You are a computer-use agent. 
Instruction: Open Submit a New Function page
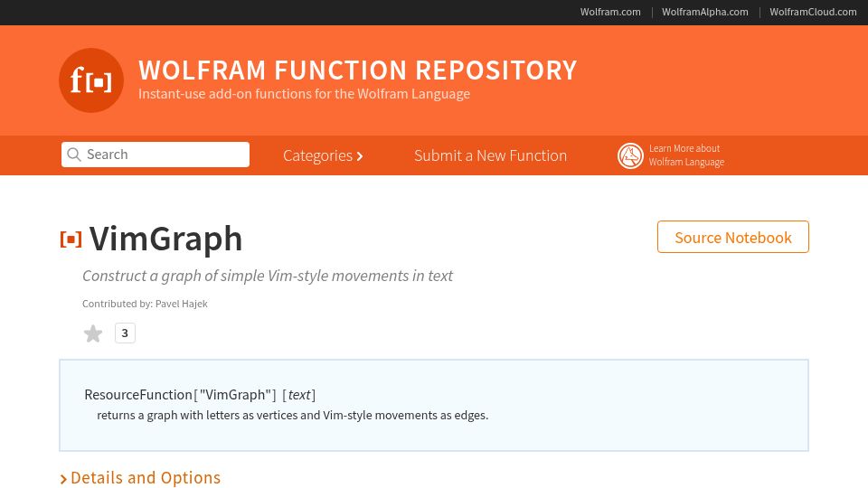(x=490, y=155)
